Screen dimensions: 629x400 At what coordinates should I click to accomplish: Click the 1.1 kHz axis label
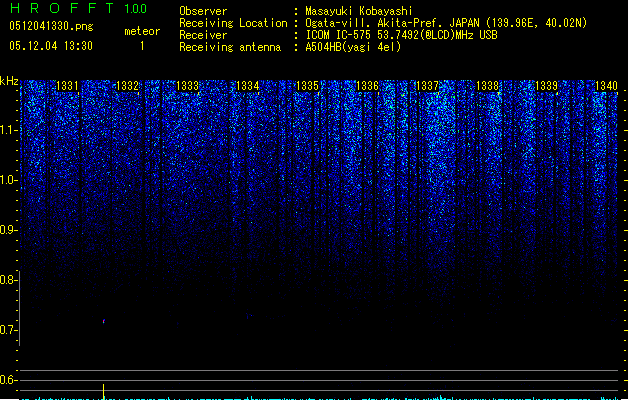pyautogui.click(x=8, y=130)
